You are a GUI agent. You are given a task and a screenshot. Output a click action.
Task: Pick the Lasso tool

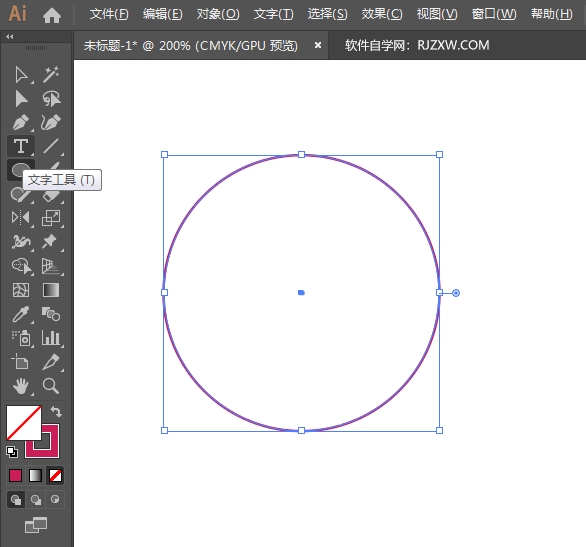coord(51,99)
